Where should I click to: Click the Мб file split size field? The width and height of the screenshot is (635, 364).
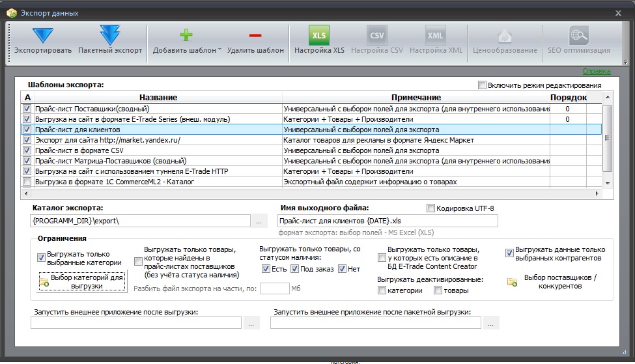point(275,288)
